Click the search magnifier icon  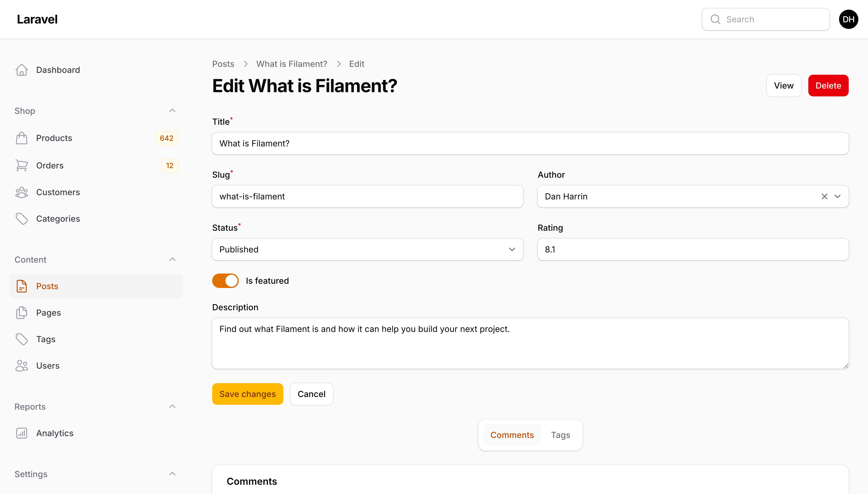[715, 19]
